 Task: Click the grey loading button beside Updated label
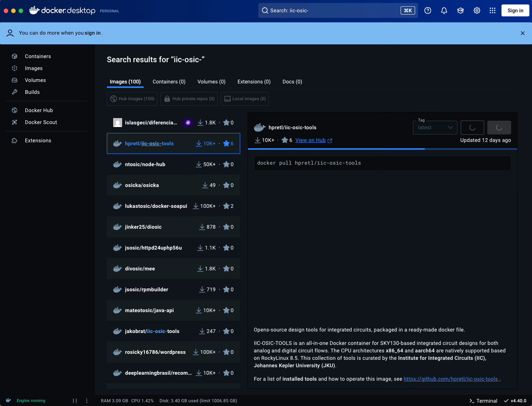(x=499, y=127)
